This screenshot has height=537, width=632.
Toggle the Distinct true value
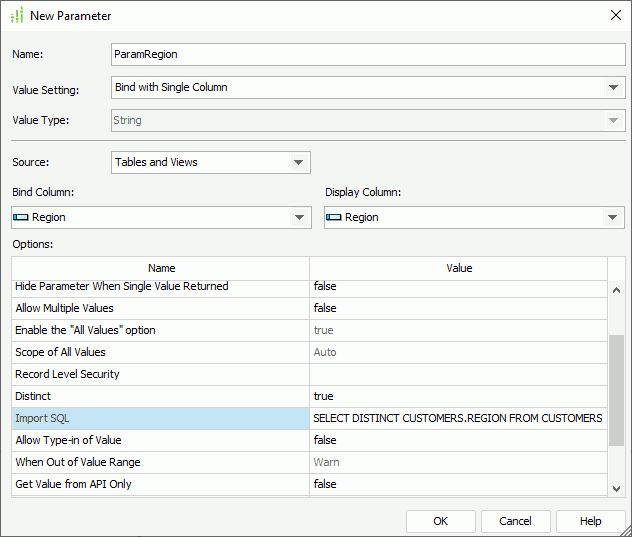pos(458,396)
